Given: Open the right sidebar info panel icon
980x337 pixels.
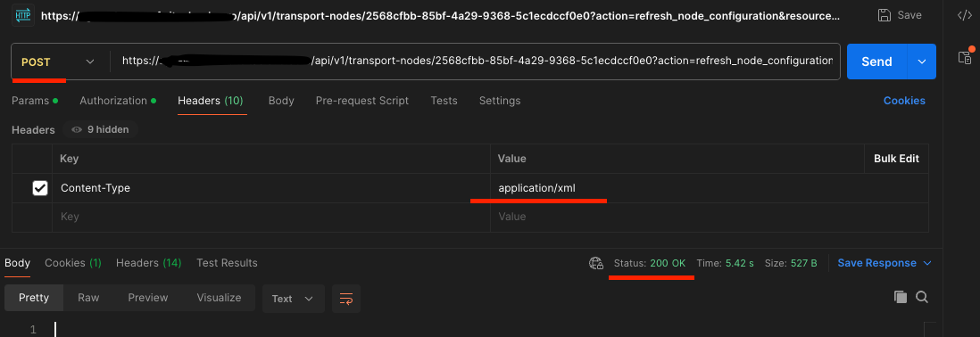Looking at the screenshot, I should [x=965, y=57].
